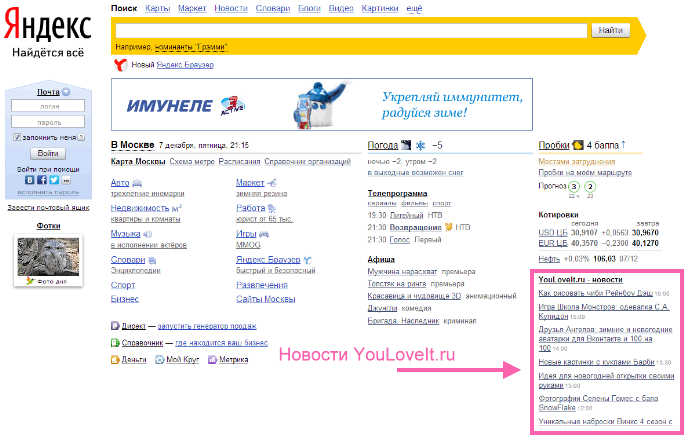The image size is (685, 436).
Task: Click the Yandex logo
Action: 48,26
